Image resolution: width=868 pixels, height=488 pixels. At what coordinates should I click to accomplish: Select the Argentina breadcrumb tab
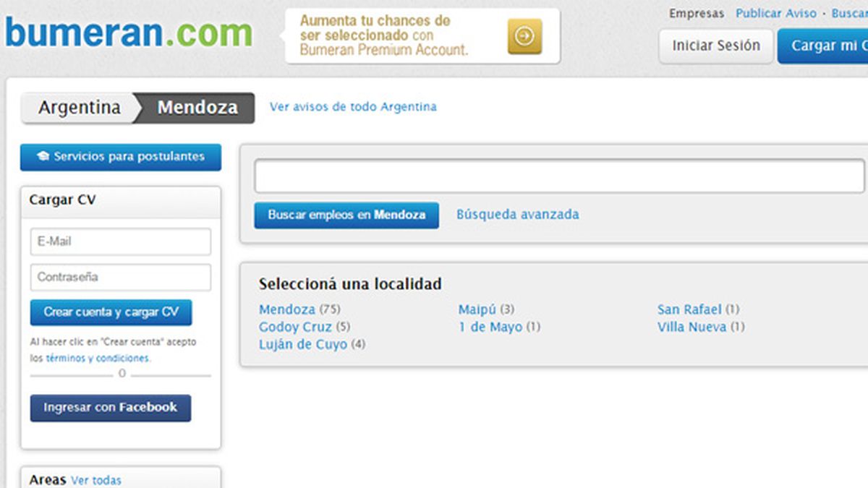click(x=80, y=108)
